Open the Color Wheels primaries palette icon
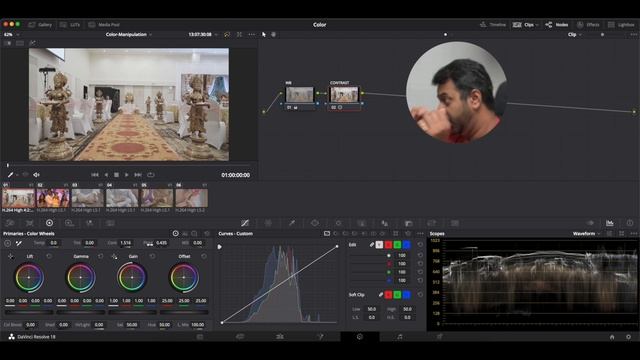 click(x=49, y=223)
